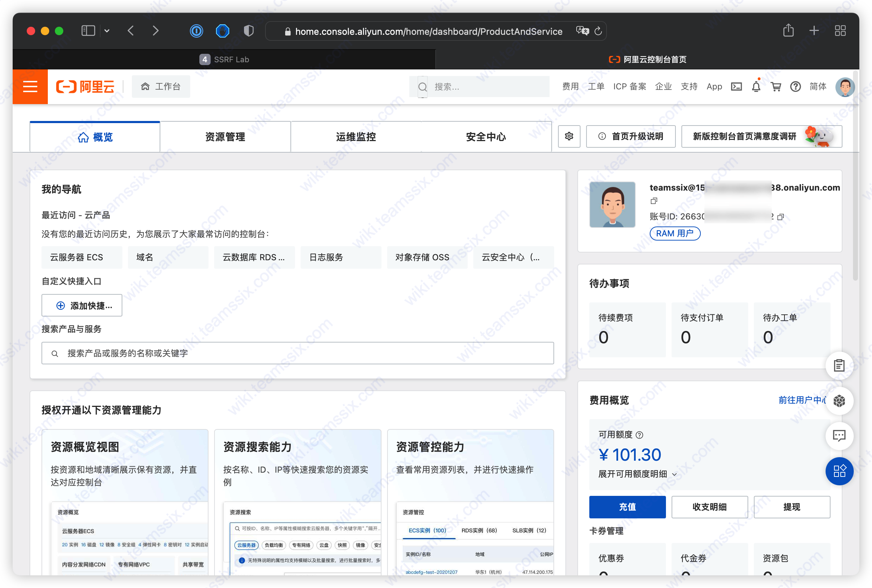Switch to the SSRF Lab browser tab

pos(224,59)
